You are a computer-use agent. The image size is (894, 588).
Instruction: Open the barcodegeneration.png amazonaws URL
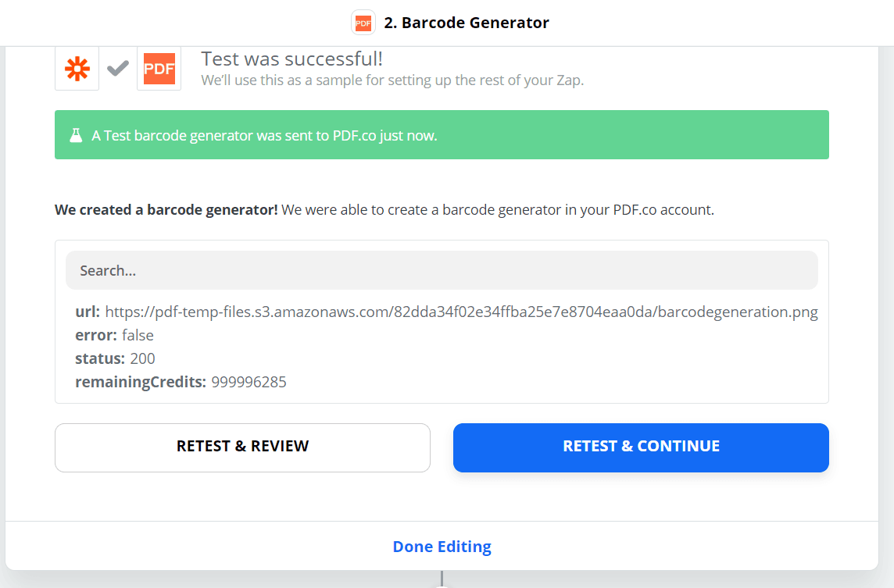click(x=461, y=312)
